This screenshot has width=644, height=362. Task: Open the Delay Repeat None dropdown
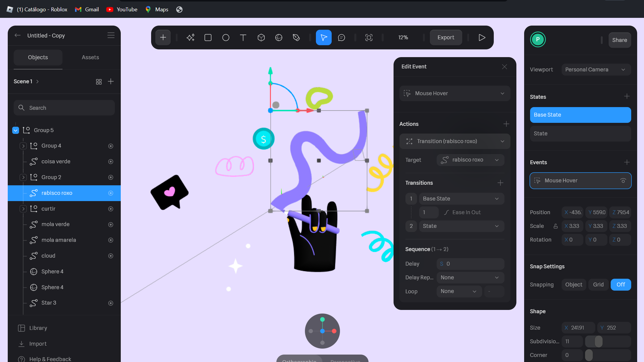(470, 278)
